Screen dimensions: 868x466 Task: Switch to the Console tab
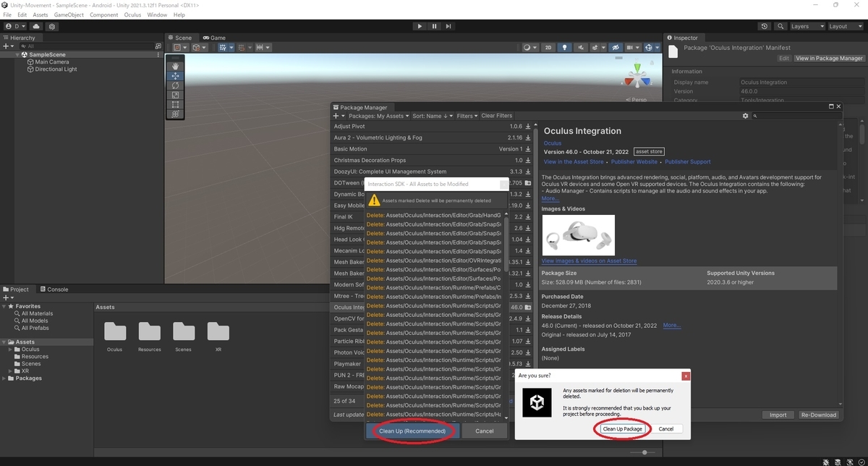[x=54, y=289]
